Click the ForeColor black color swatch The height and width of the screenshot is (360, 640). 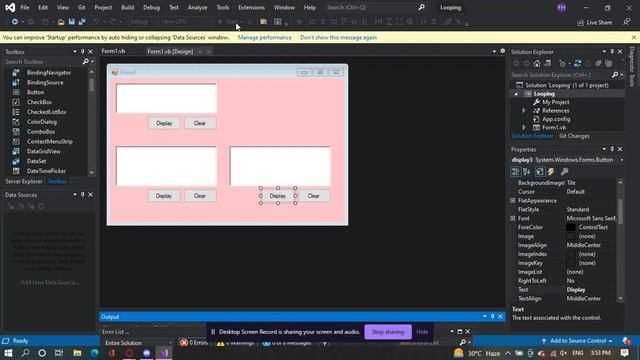571,228
